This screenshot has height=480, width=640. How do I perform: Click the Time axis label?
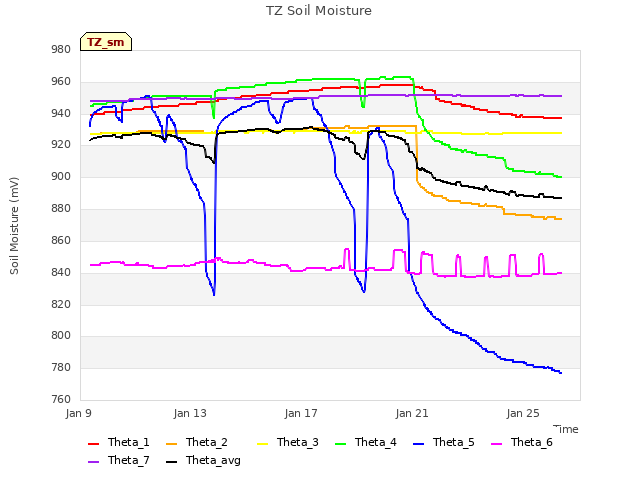click(566, 429)
